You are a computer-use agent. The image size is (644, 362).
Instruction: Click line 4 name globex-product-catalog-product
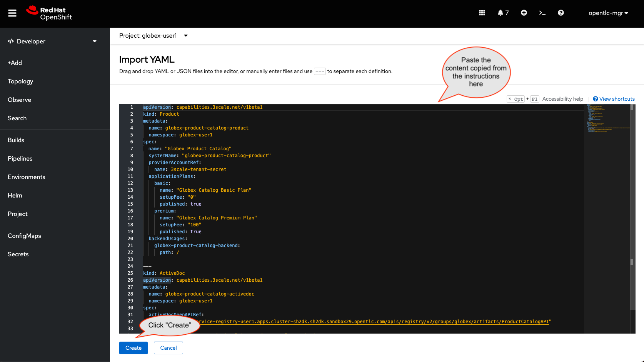click(199, 128)
